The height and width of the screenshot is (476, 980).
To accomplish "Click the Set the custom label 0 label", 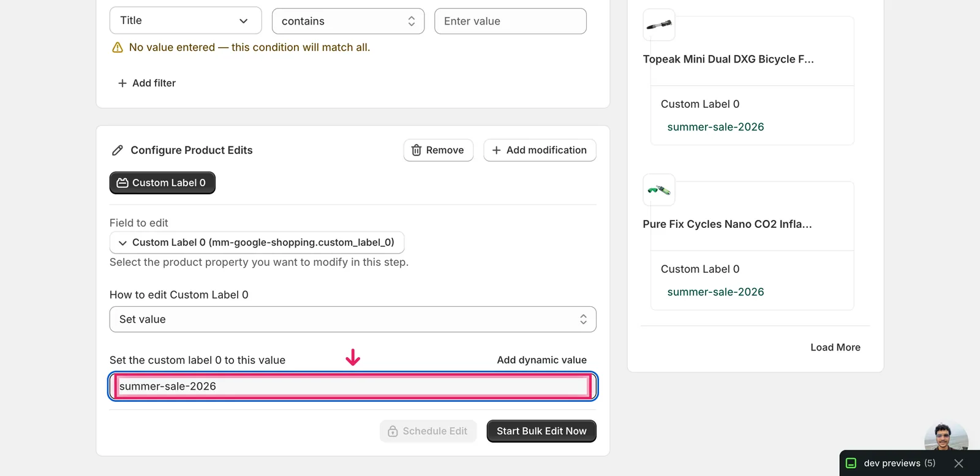I will [197, 360].
